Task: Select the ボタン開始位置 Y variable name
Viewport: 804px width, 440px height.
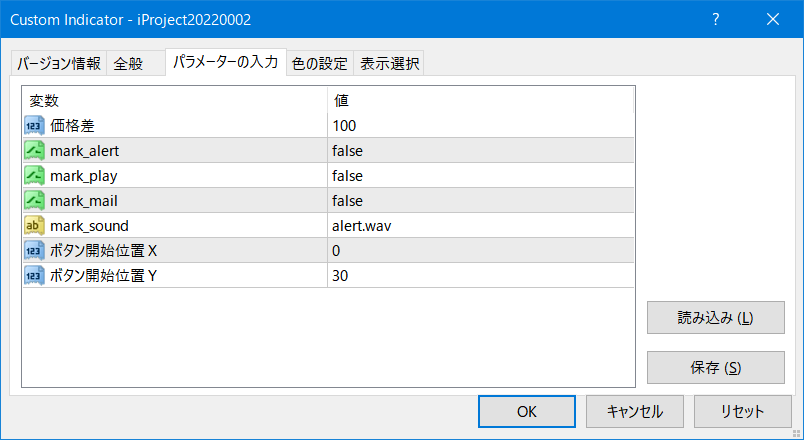Action: click(x=103, y=276)
